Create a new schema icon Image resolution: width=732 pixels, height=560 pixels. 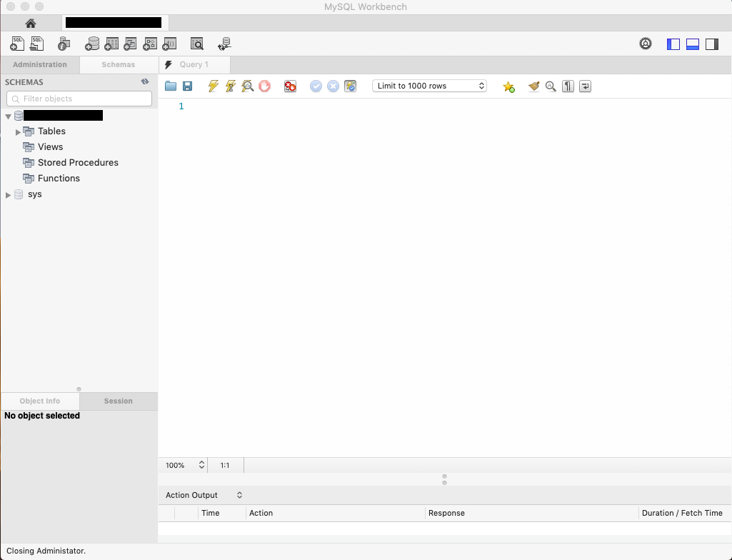[x=92, y=44]
